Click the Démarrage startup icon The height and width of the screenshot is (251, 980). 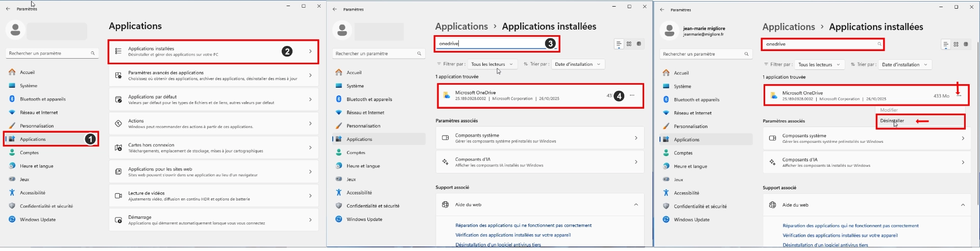118,220
